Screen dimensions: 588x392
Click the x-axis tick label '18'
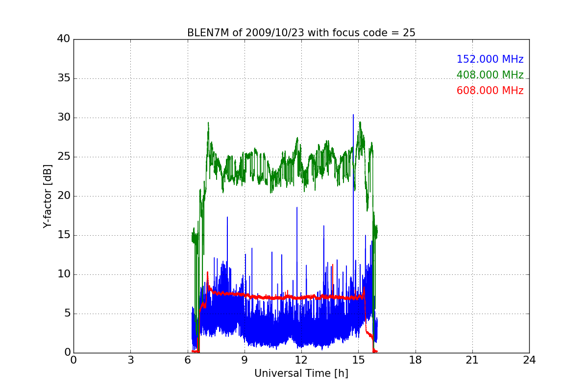point(416,360)
